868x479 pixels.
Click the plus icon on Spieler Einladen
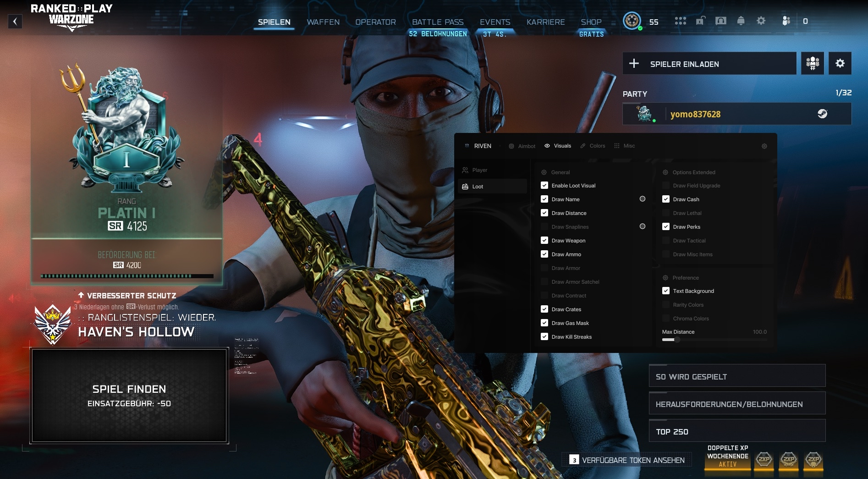click(x=634, y=63)
